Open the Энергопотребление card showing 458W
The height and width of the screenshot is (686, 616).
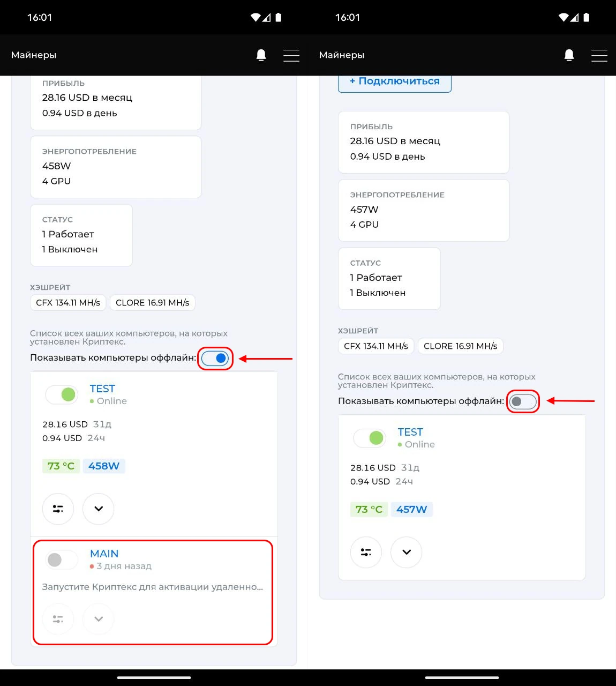coord(116,167)
